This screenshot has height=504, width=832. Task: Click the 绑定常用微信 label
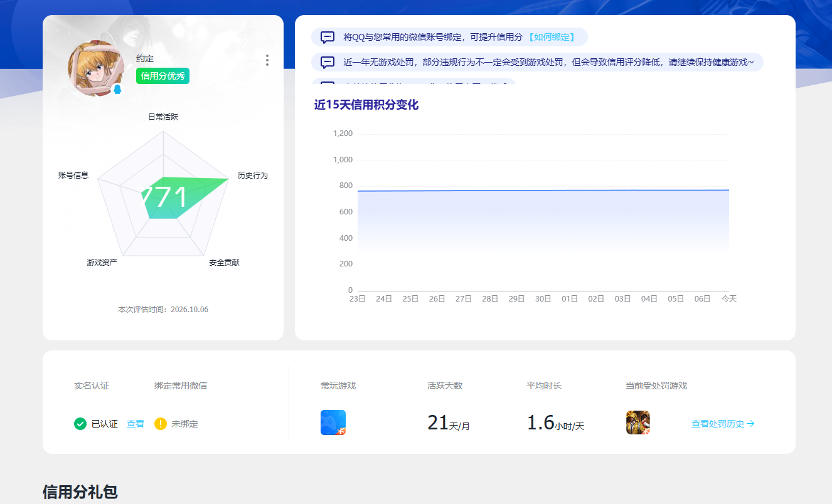point(181,386)
